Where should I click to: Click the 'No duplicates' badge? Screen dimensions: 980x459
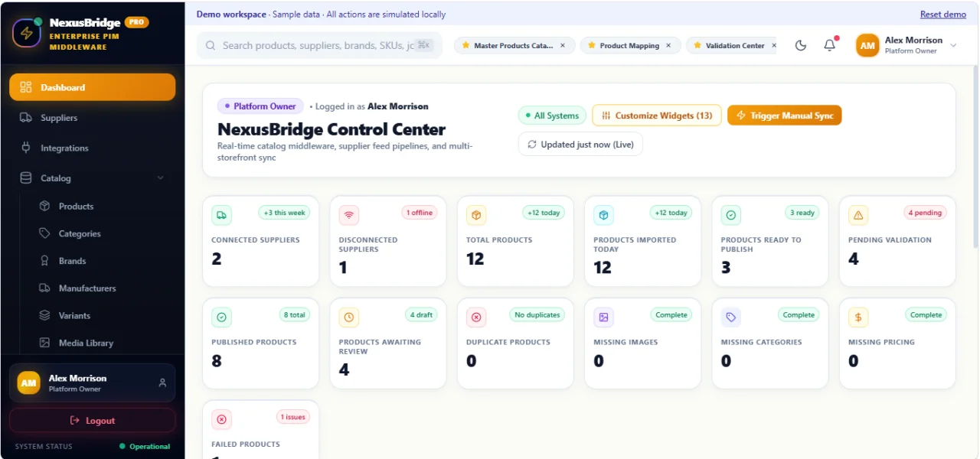[x=537, y=314]
